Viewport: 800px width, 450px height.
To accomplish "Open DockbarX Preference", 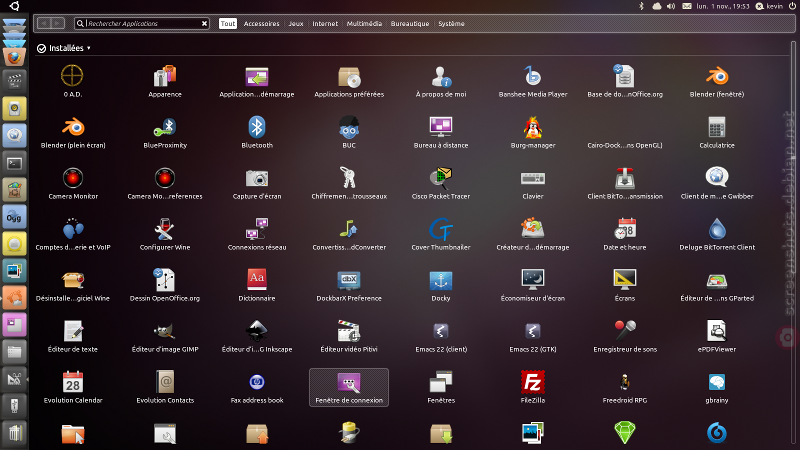I will 349,280.
